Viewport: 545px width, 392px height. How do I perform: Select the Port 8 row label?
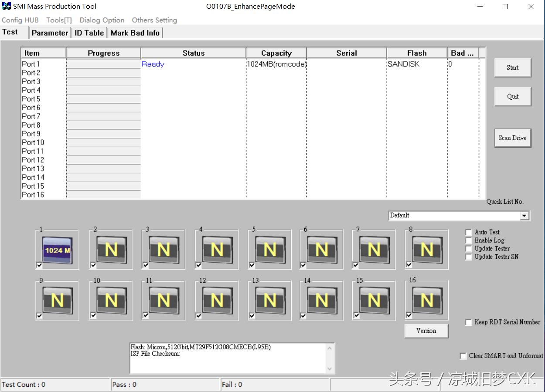[31, 125]
